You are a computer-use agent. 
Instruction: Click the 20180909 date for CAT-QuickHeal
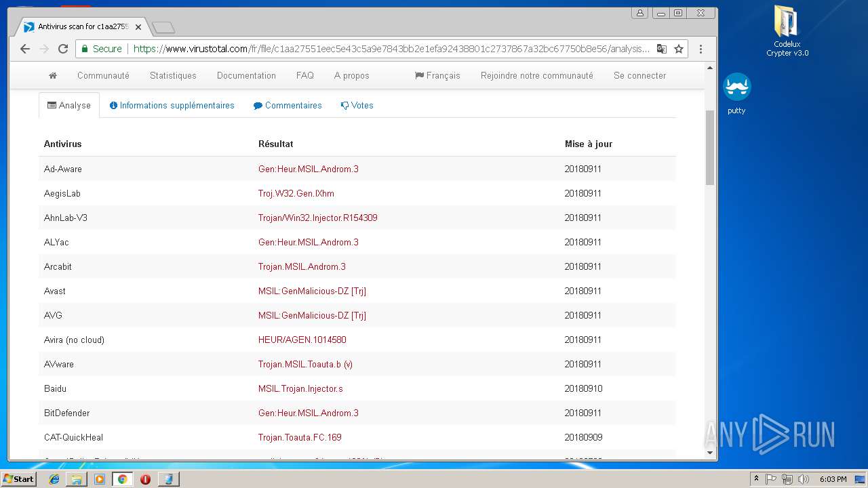tap(584, 437)
